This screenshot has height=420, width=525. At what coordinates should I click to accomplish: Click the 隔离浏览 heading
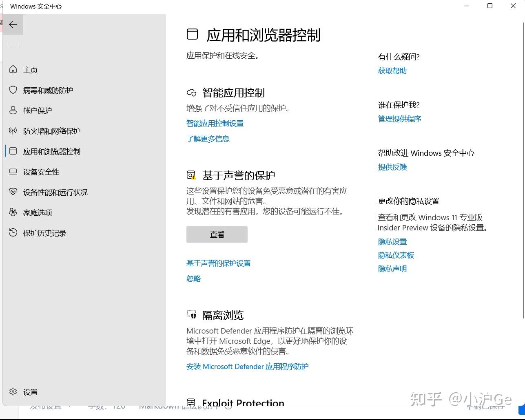tap(223, 315)
